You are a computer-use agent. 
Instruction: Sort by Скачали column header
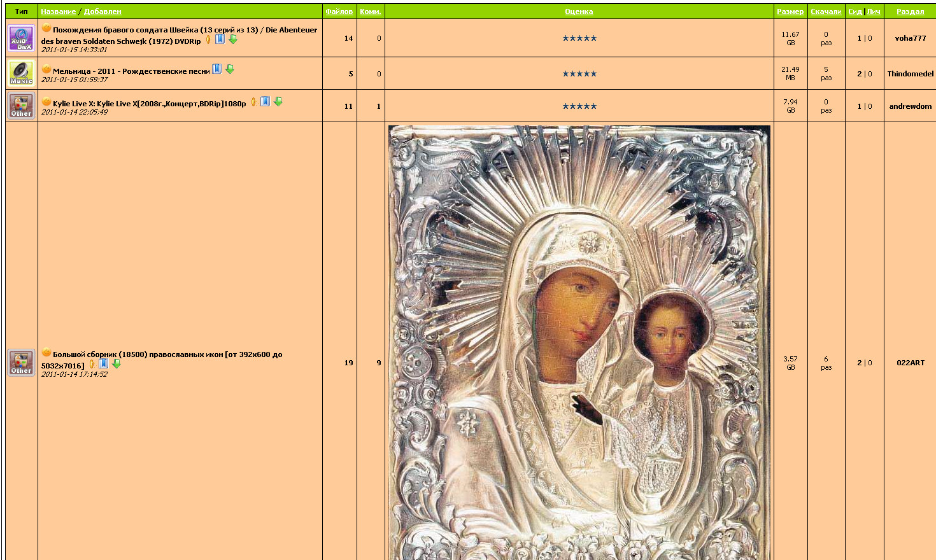click(826, 11)
